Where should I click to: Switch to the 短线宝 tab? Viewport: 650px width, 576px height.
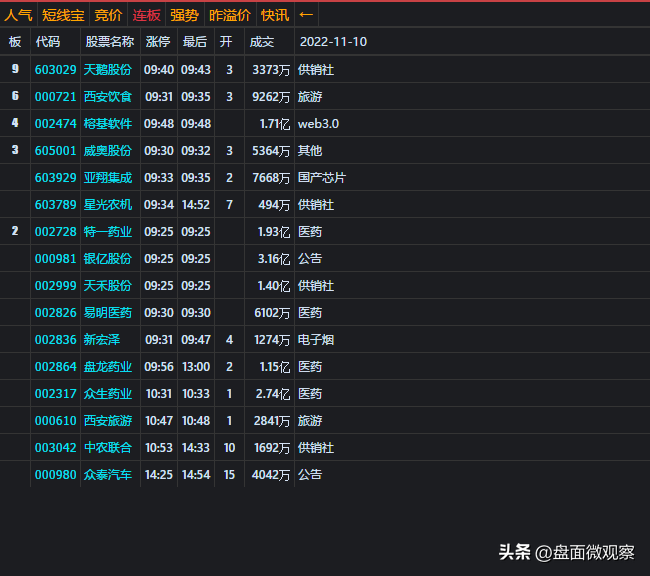(x=63, y=15)
